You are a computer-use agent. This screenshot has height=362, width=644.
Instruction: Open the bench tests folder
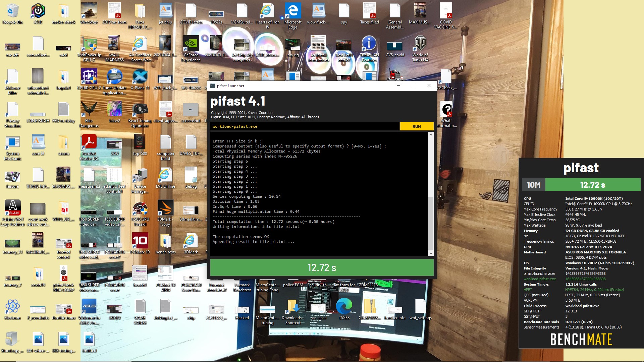165,244
